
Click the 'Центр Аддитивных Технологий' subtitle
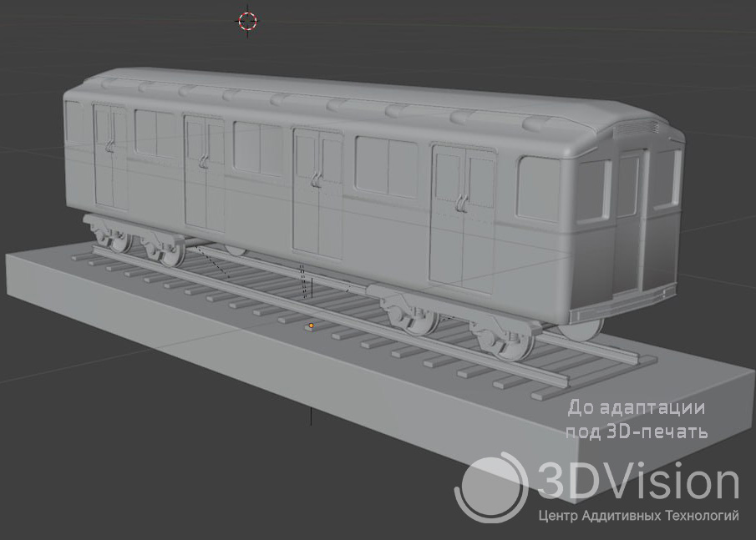[639, 516]
